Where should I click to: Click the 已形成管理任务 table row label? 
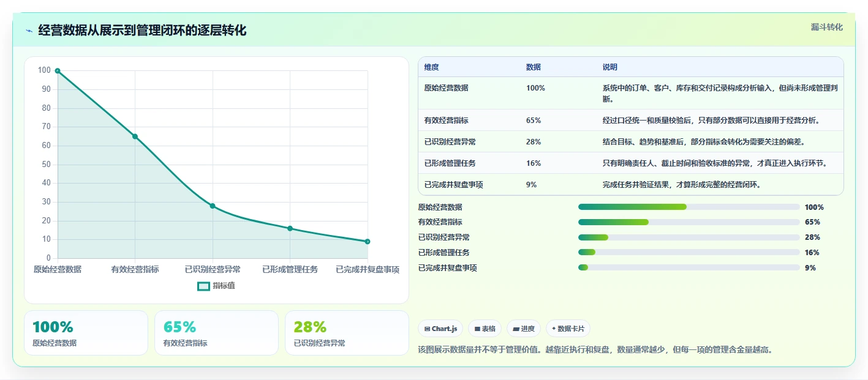pos(450,163)
